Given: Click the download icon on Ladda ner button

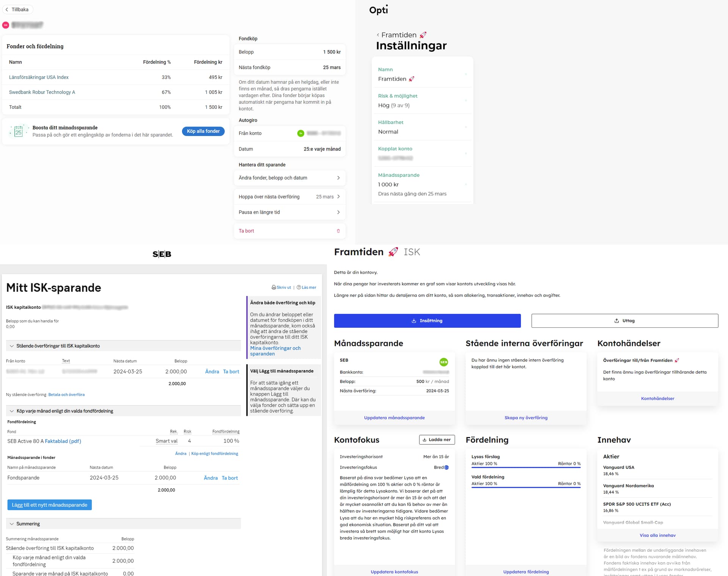Looking at the screenshot, I should tap(425, 440).
